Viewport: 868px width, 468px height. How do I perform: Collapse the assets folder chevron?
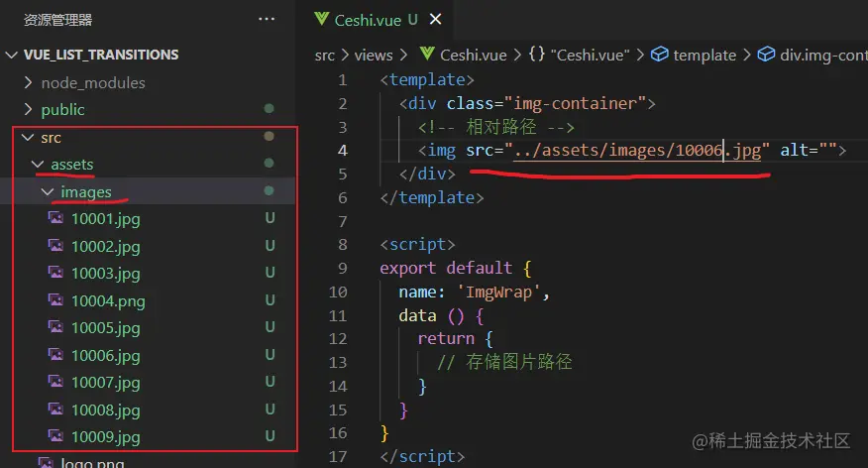coord(38,164)
